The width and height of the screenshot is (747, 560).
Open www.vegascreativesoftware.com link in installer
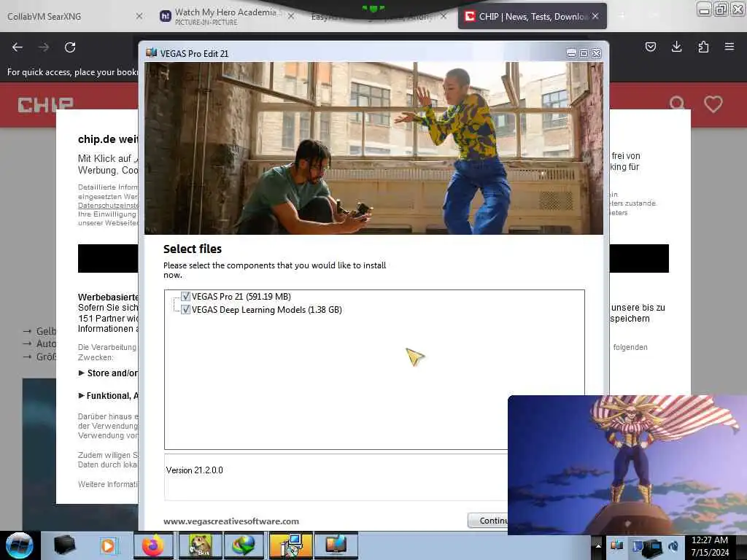pyautogui.click(x=231, y=521)
